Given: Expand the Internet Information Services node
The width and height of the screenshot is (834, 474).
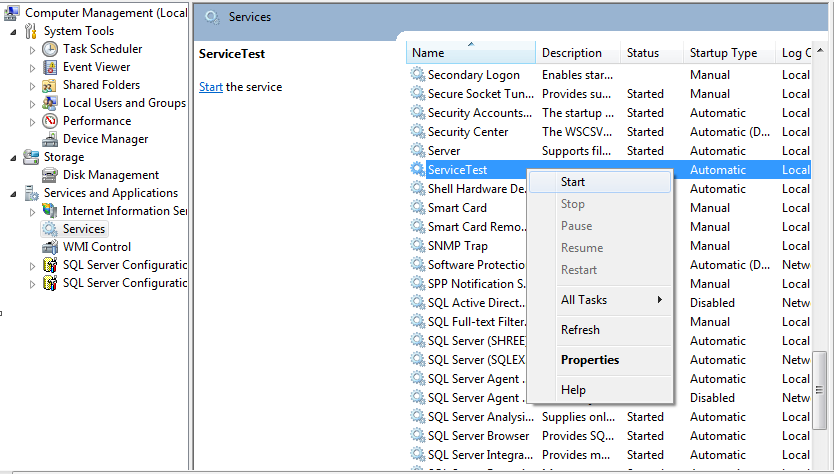Looking at the screenshot, I should coord(32,212).
